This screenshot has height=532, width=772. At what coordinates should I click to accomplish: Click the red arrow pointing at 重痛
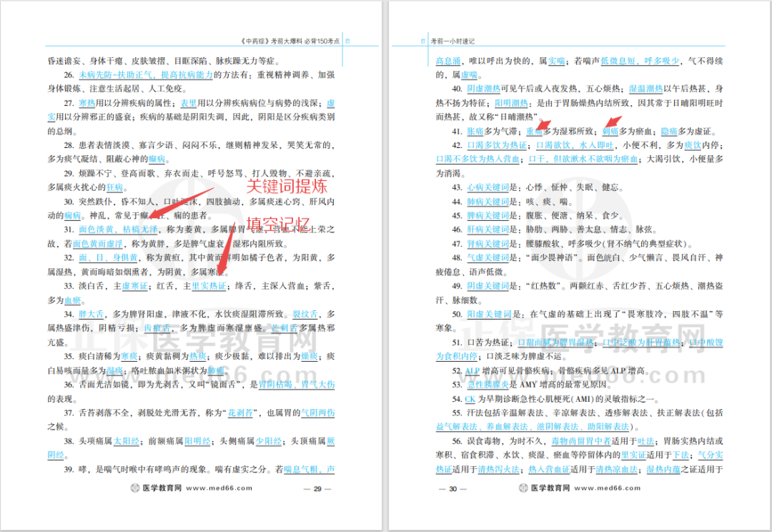545,126
